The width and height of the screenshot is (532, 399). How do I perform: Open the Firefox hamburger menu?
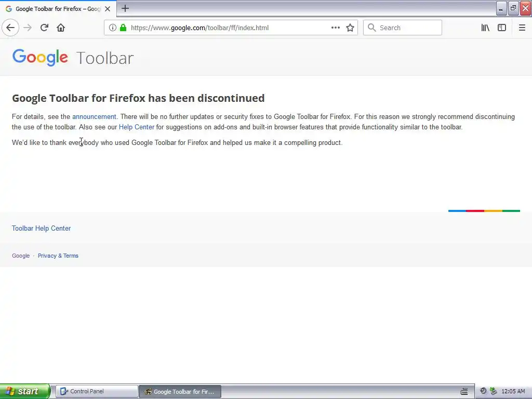[522, 28]
